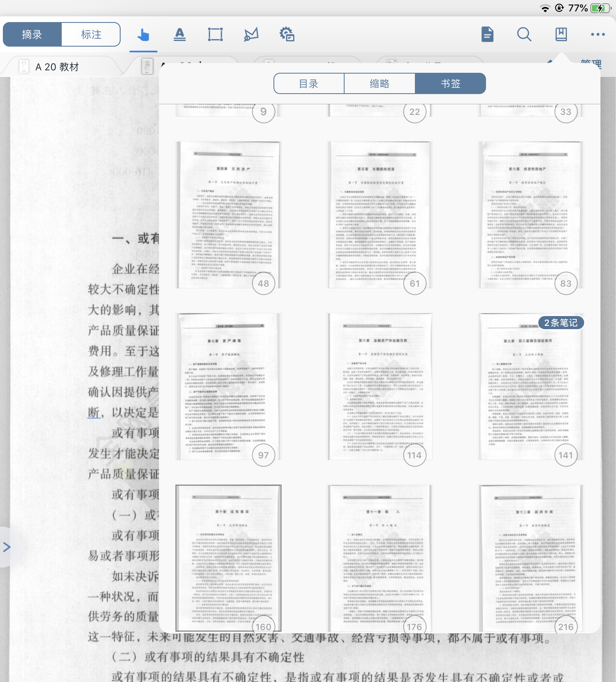Switch to 摘录 mode
616x682 pixels.
(x=32, y=35)
